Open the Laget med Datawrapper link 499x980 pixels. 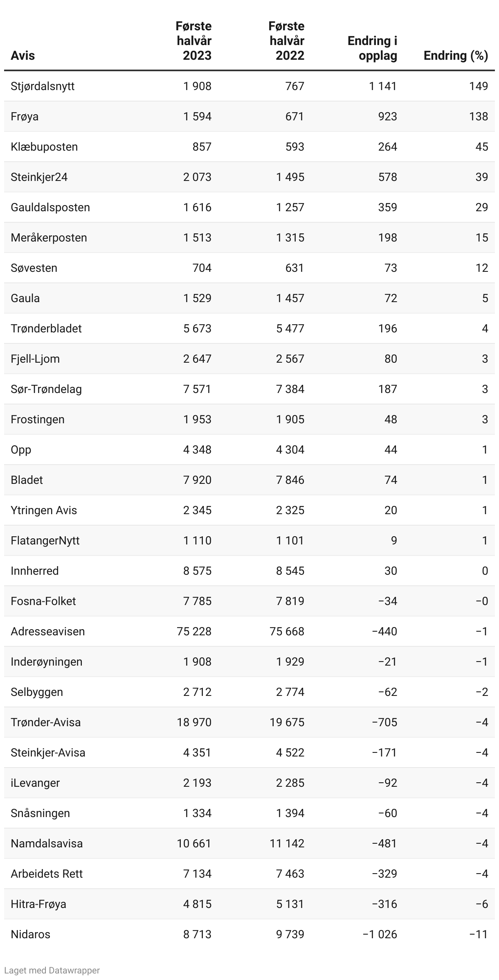[52, 970]
